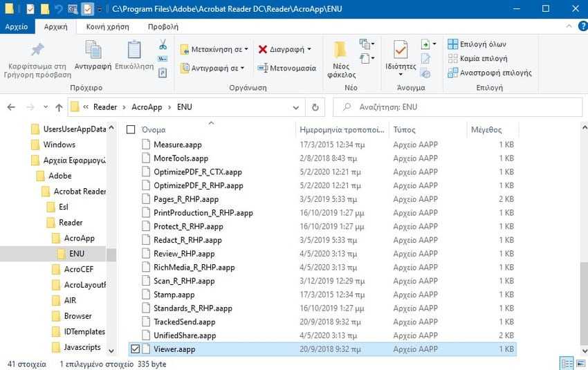Select file UnifiedShare.aapp
The image size is (588, 370).
pos(185,335)
